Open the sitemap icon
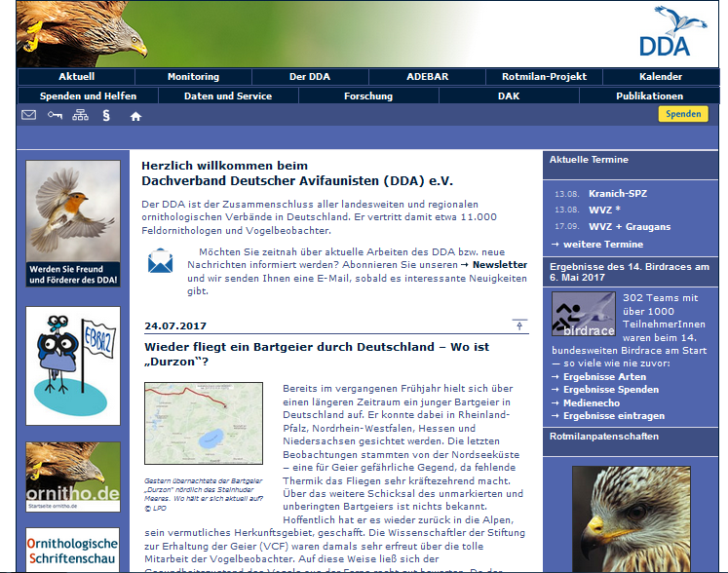 [x=80, y=115]
